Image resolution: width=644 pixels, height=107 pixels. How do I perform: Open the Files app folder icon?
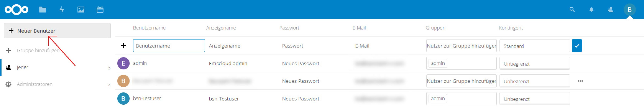pos(42,10)
